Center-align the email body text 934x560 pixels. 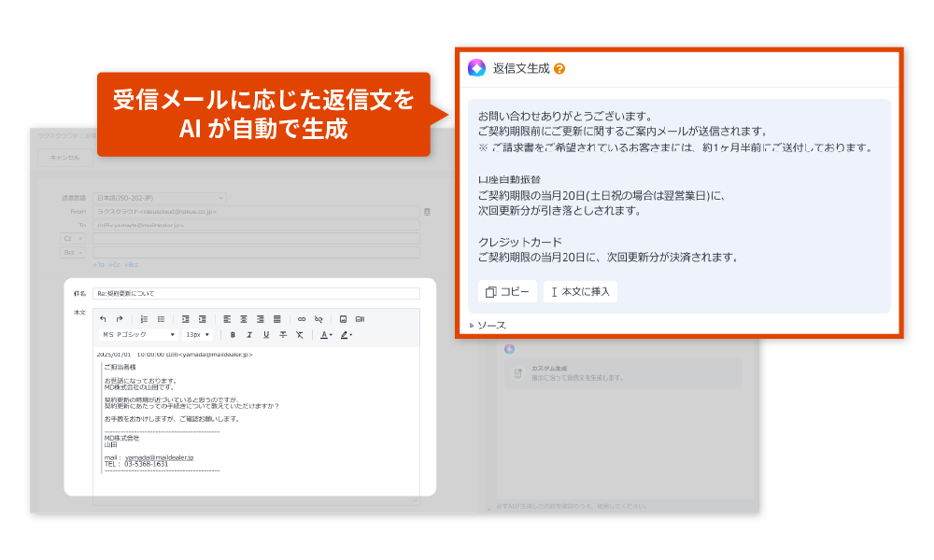point(243,320)
